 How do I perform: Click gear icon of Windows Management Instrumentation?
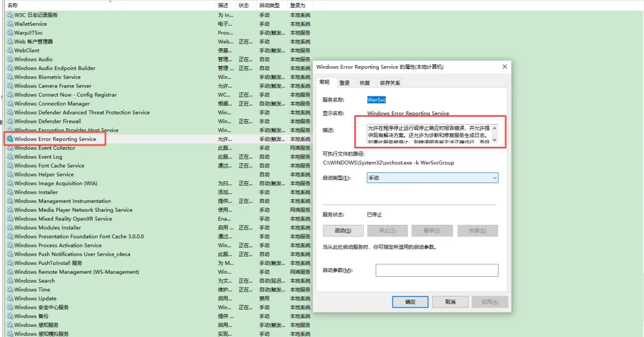tap(10, 201)
